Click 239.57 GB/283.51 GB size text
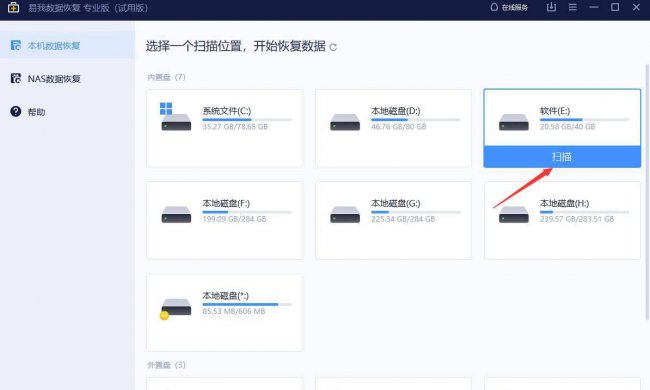 tap(577, 219)
